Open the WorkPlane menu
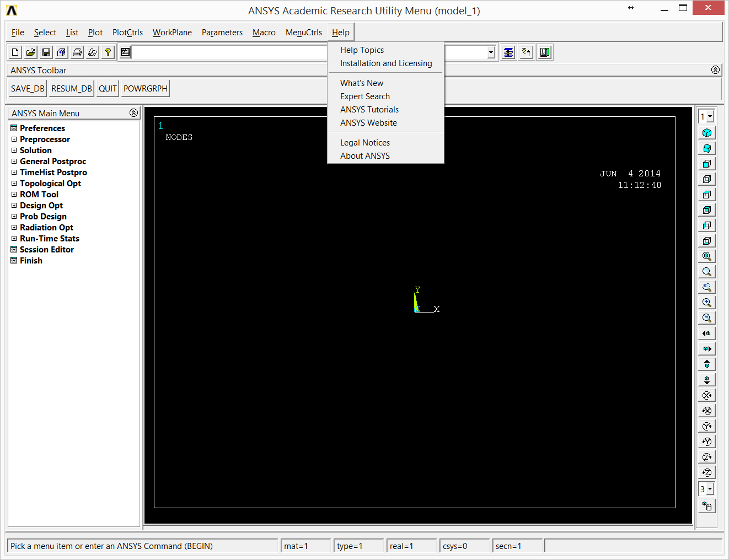Viewport: 729px width, 560px height. click(x=172, y=33)
